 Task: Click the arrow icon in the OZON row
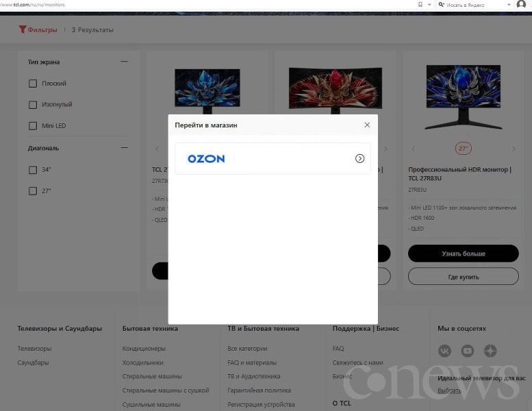pos(359,158)
